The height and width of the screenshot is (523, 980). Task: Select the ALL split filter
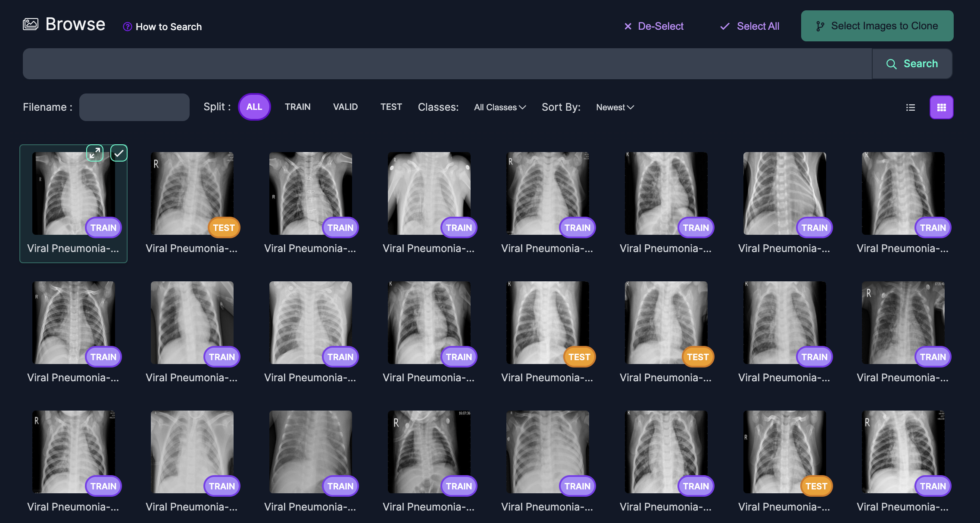(x=254, y=107)
